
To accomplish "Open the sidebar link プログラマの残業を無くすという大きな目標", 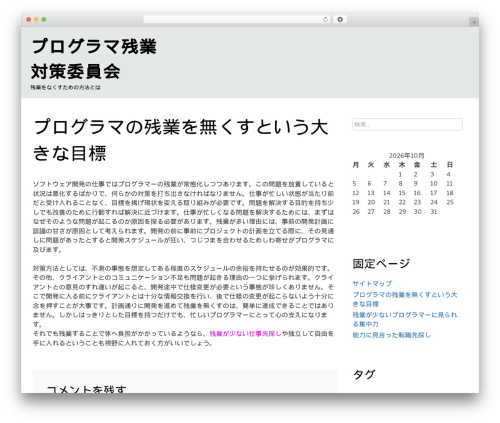I will (405, 299).
